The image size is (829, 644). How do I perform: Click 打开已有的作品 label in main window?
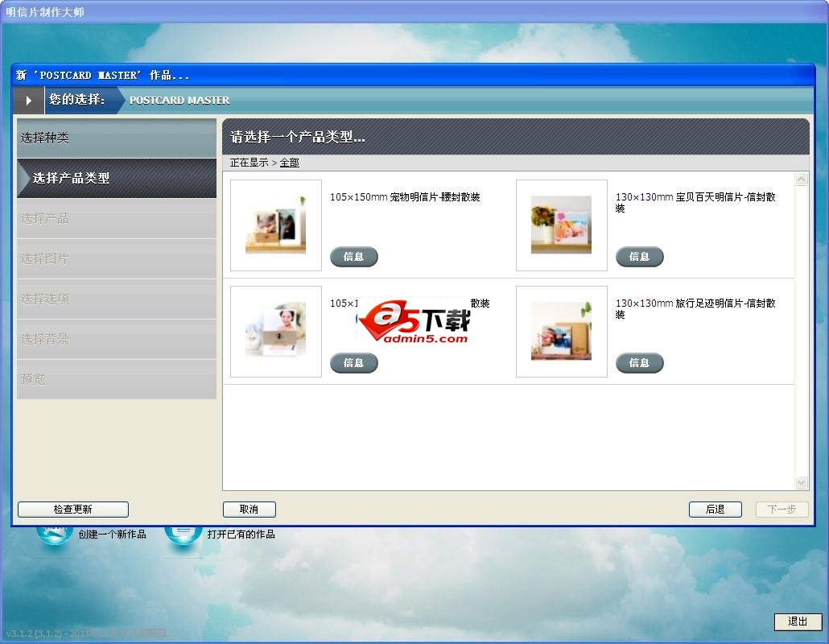tap(241, 535)
